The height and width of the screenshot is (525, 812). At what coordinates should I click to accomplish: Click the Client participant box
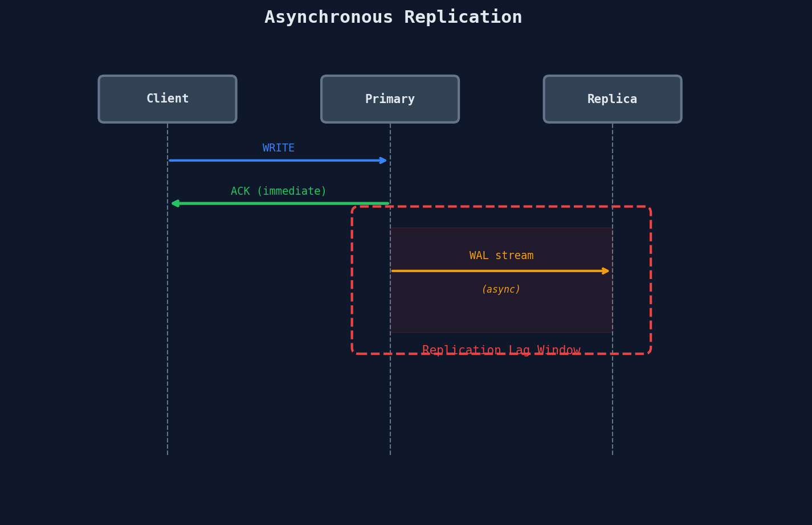pos(168,99)
